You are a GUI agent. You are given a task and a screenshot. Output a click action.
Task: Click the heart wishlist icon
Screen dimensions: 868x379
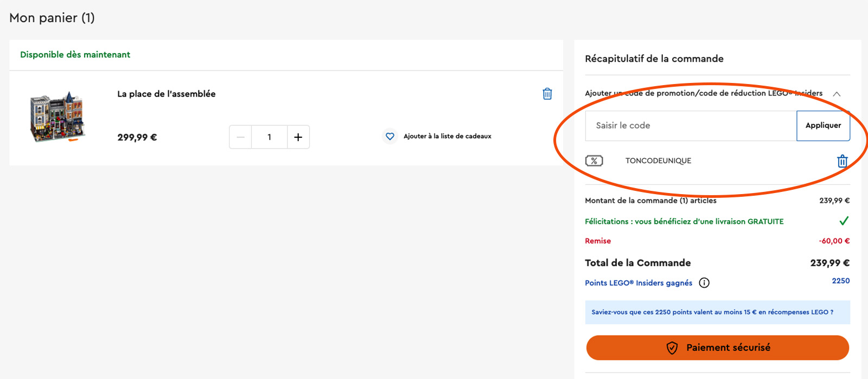pyautogui.click(x=390, y=137)
